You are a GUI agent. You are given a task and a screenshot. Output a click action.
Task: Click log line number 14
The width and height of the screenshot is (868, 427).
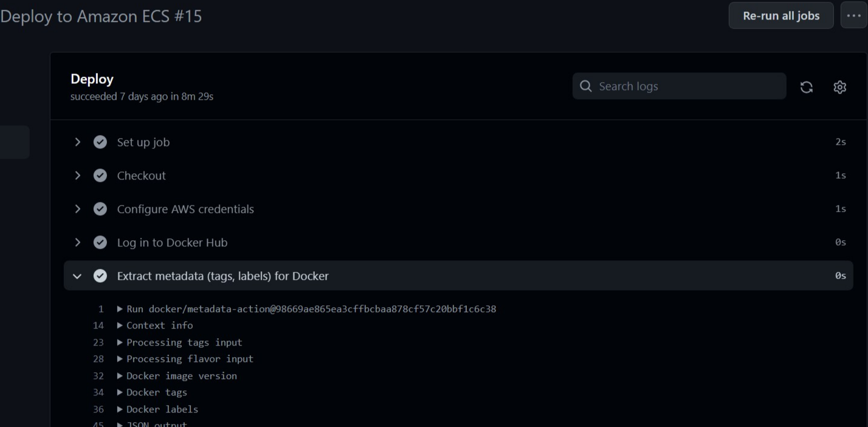(98, 325)
